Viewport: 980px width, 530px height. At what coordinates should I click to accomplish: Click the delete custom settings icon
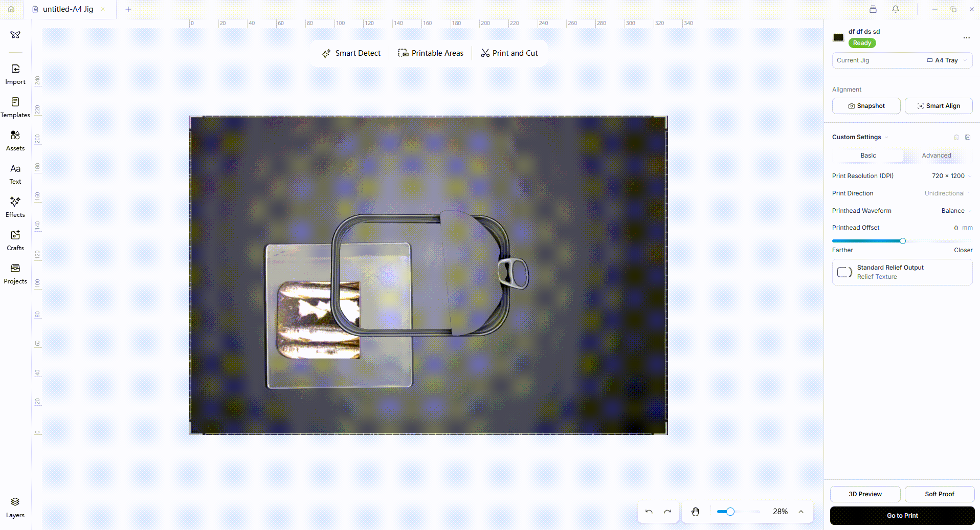tap(956, 137)
